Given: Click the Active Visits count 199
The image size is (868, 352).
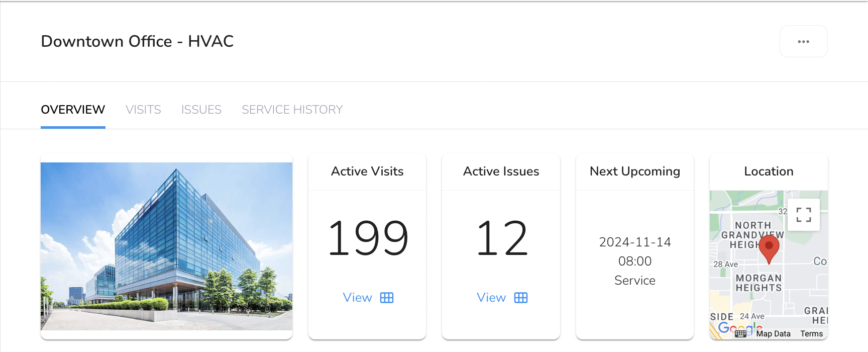Looking at the screenshot, I should click(x=368, y=238).
